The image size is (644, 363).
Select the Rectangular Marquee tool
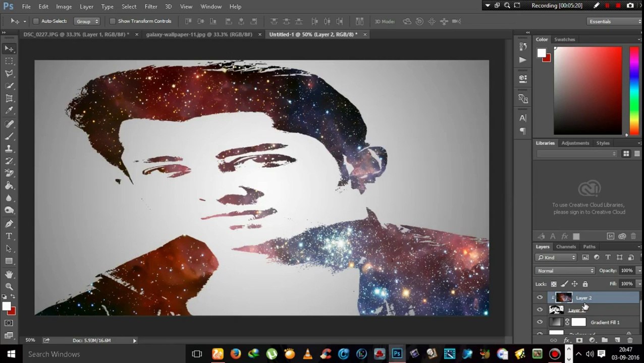9,61
